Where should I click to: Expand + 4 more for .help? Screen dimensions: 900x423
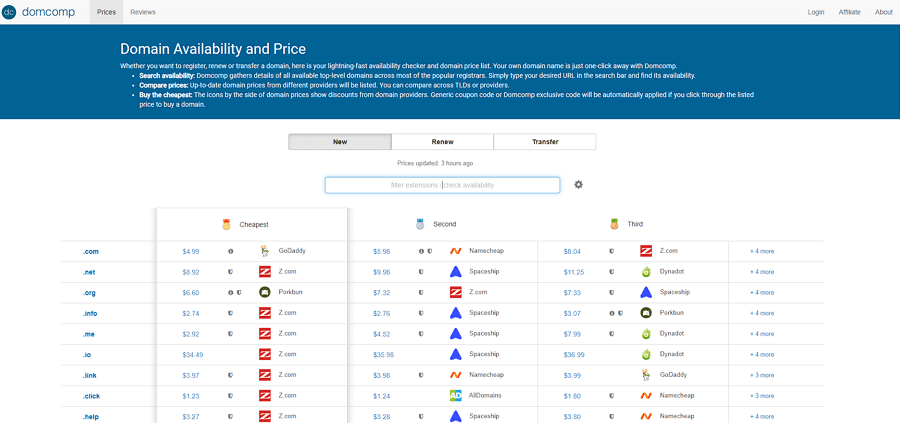pyautogui.click(x=762, y=417)
